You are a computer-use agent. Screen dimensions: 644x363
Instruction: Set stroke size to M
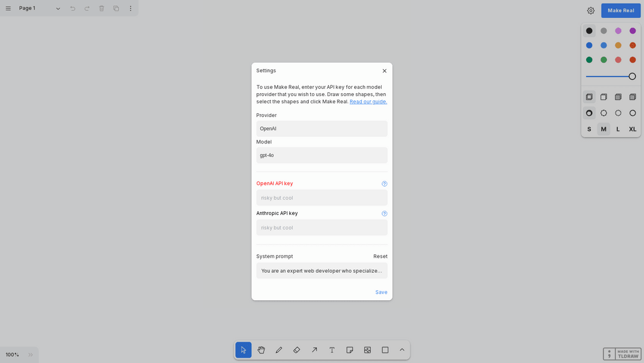[603, 129]
